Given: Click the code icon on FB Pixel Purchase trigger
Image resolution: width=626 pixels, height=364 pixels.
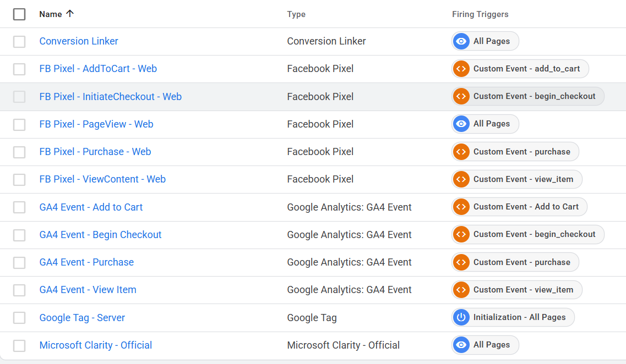Looking at the screenshot, I should point(461,151).
